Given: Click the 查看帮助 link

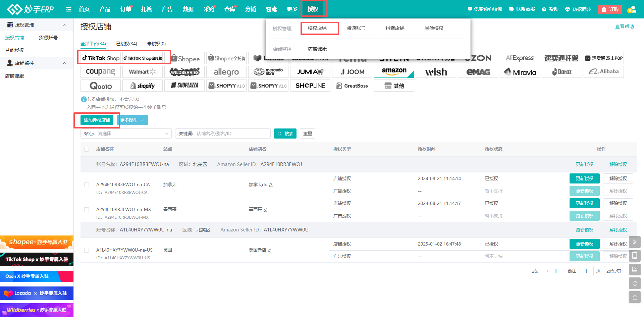Looking at the screenshot, I should 624,27.
